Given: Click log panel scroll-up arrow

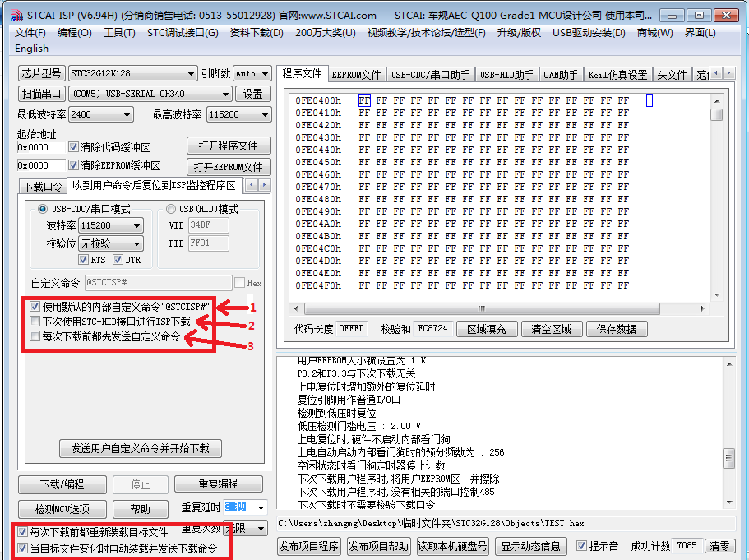Looking at the screenshot, I should click(x=729, y=364).
